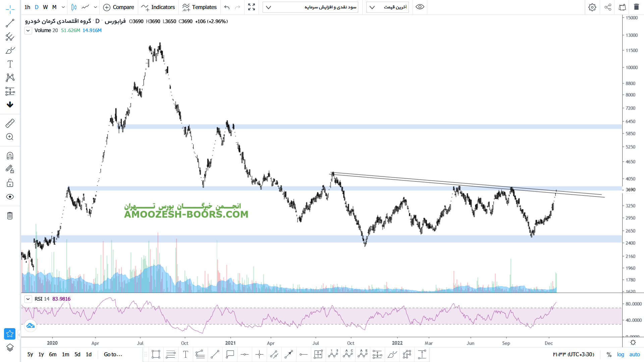This screenshot has height=362, width=644.
Task: Toggle hide all drawings eye icon
Action: (10, 197)
